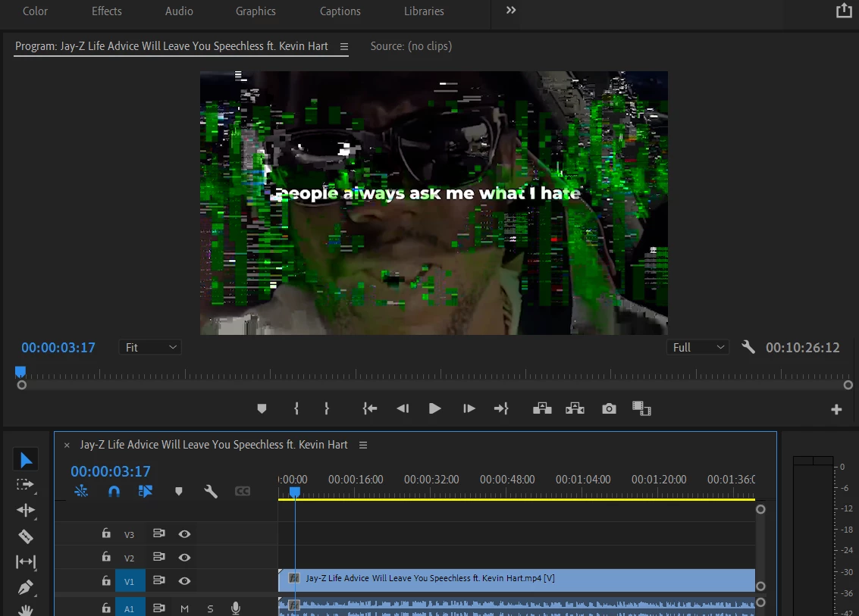Click the Extract button
This screenshot has height=616, width=859.
pos(575,408)
